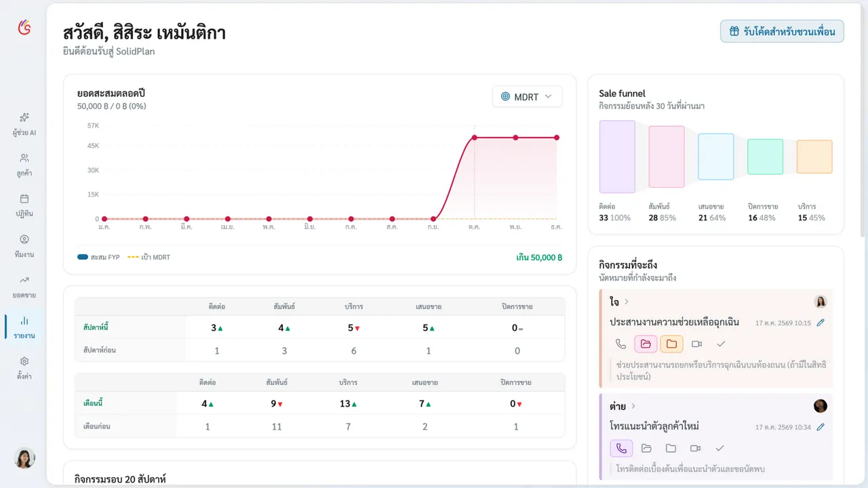The height and width of the screenshot is (488, 868).
Task: Edit the ประสานงานความช่วยเหลือฉุกเฉิน activity with pencil icon
Action: coord(821,323)
